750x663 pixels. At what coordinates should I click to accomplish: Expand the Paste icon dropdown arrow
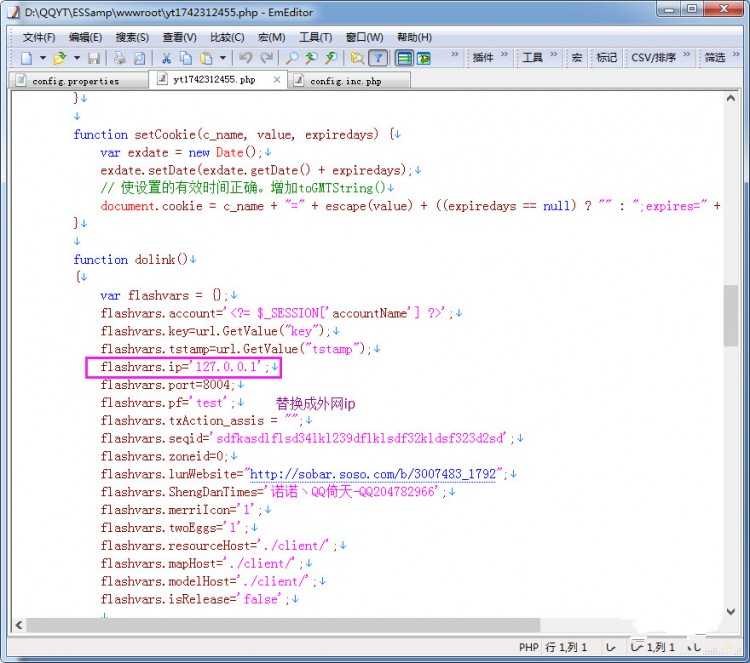[x=222, y=58]
